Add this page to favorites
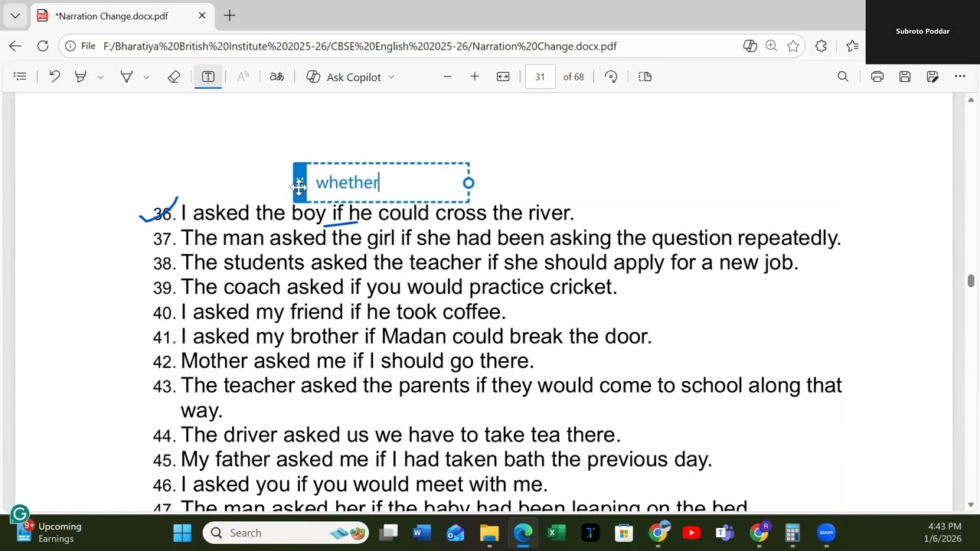Viewport: 980px width, 551px height. click(793, 46)
